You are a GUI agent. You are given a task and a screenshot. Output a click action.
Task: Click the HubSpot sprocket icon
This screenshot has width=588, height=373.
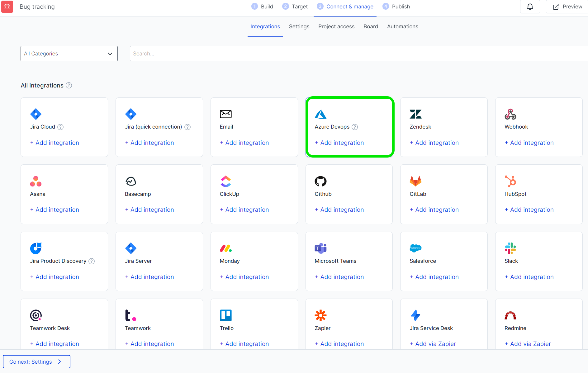(510, 181)
